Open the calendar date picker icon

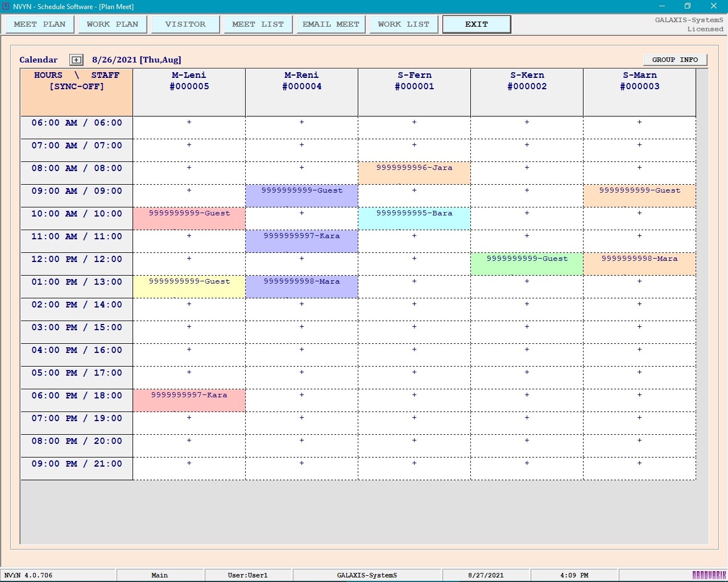pyautogui.click(x=76, y=60)
